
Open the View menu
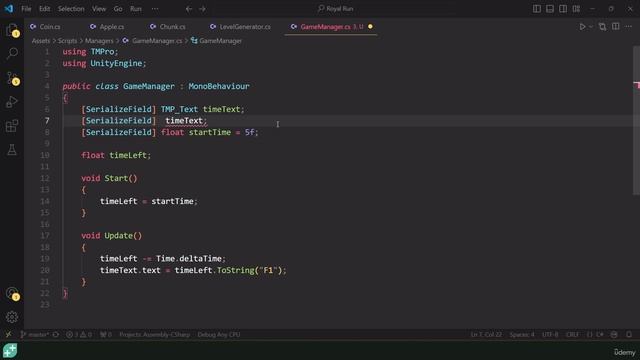tap(99, 9)
